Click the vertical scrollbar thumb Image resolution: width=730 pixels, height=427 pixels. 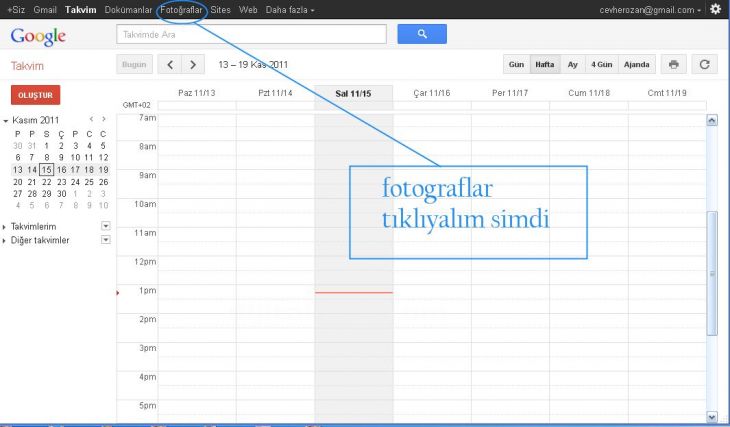click(712, 273)
